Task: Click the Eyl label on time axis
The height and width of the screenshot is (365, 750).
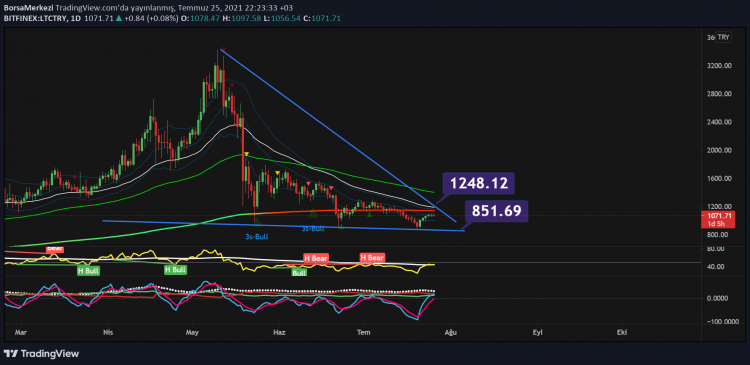Action: (537, 332)
